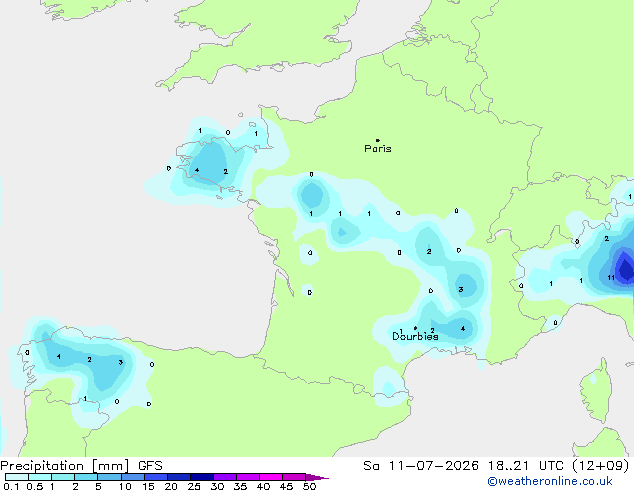Select magenta legend swatch between 40 and 45
This screenshot has height=490, width=634.
click(271, 477)
